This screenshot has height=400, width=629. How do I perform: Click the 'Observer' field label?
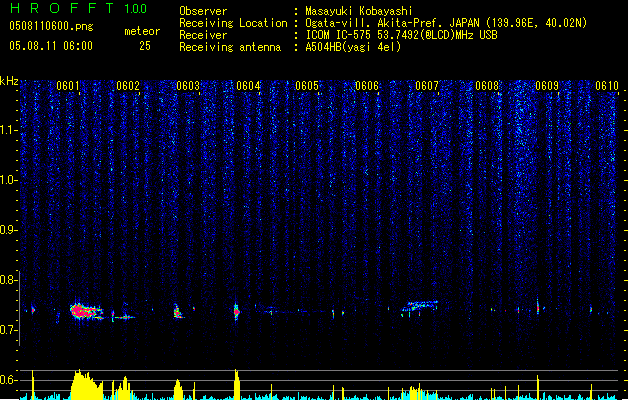[203, 11]
